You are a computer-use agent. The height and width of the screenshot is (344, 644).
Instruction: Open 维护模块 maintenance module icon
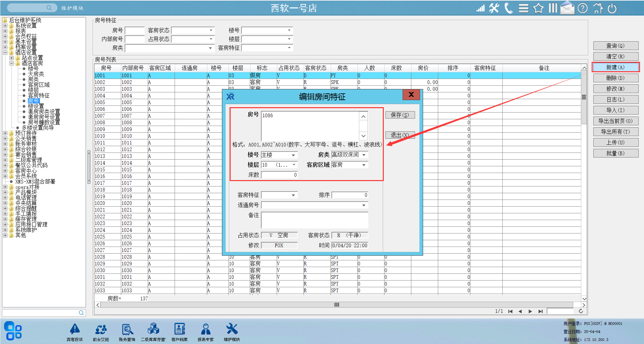[x=232, y=332]
